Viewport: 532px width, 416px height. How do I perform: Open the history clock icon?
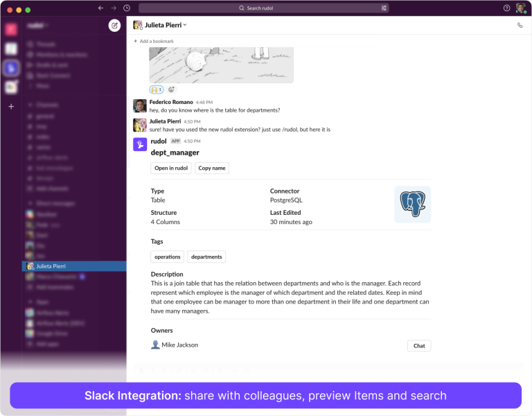point(126,8)
